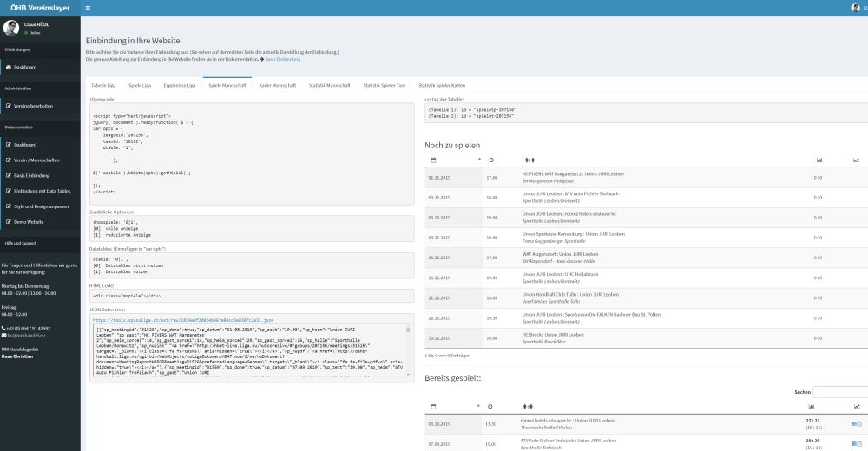Select the Sportunion Die FALKEN St. Pölten row

(x=646, y=318)
